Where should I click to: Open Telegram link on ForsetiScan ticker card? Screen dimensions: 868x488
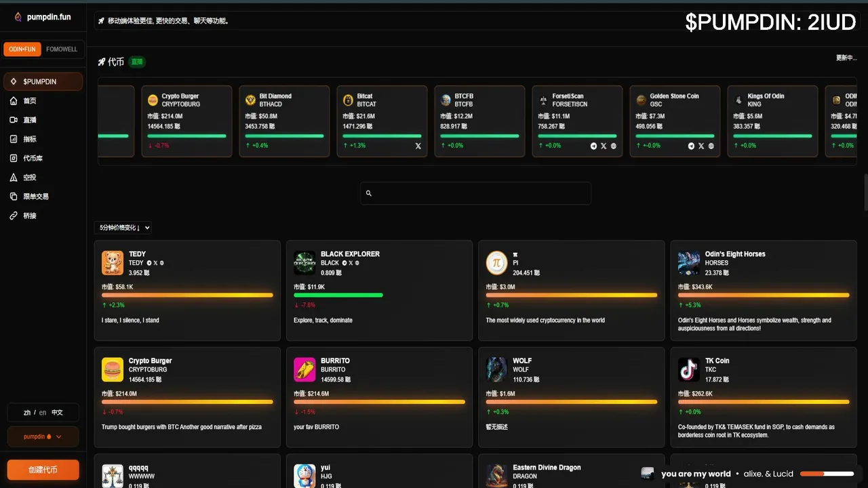click(594, 146)
